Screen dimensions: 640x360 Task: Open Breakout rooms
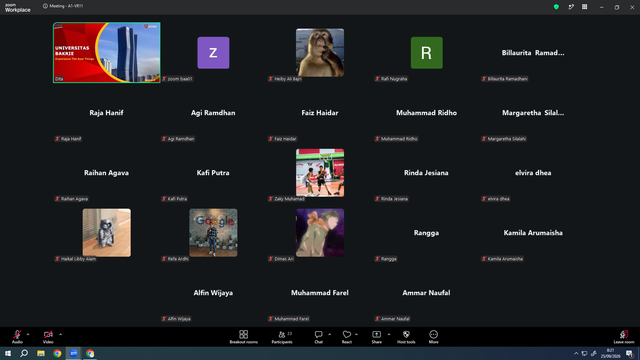coord(244,337)
